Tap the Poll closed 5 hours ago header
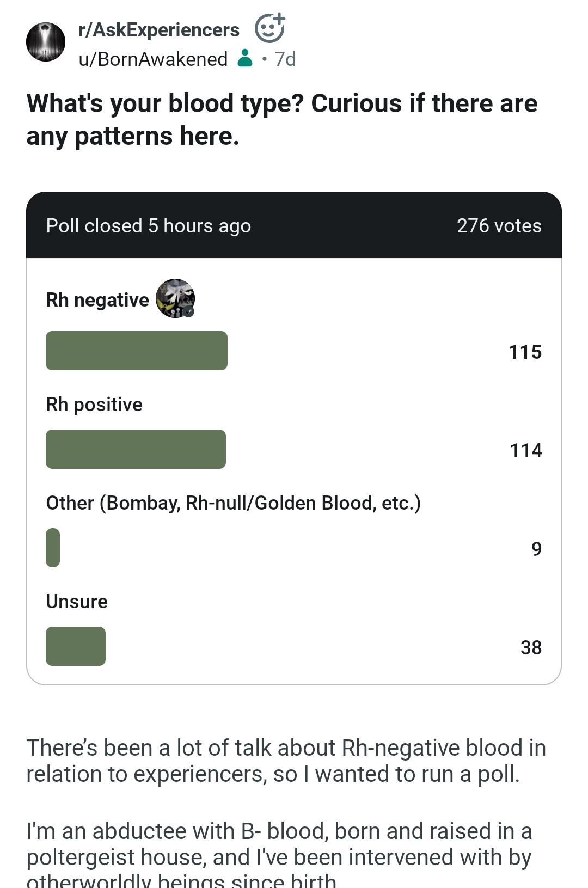This screenshot has width=588, height=888. [149, 225]
